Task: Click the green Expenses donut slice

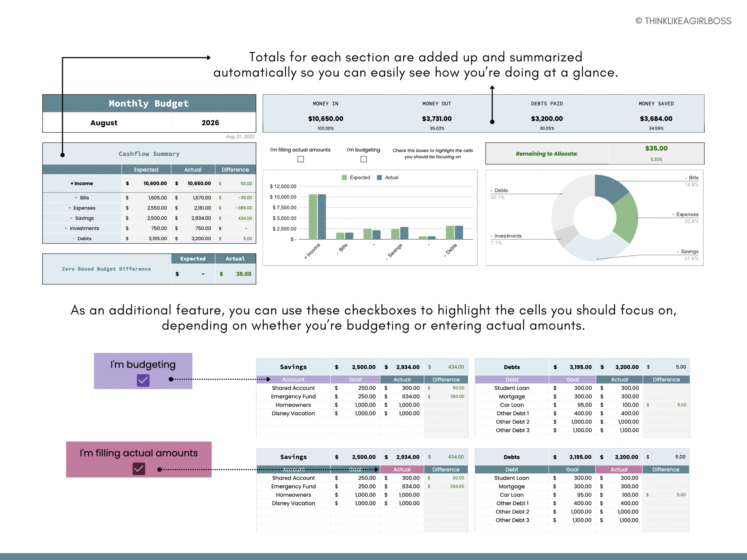Action: click(x=626, y=218)
